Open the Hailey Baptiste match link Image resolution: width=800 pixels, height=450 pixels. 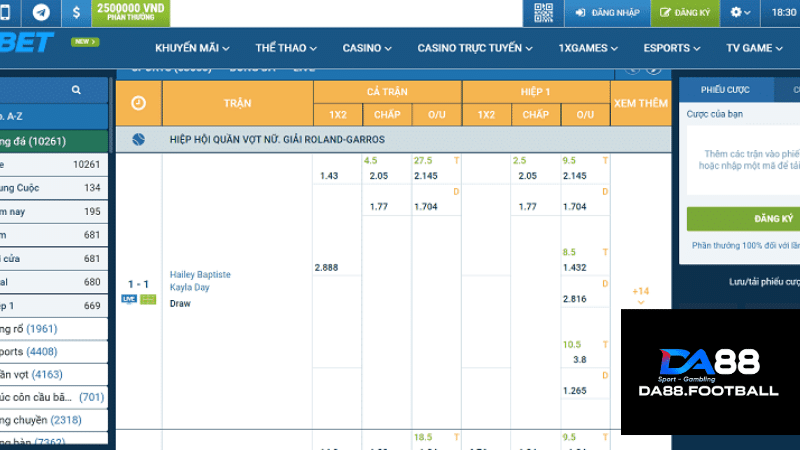(201, 274)
